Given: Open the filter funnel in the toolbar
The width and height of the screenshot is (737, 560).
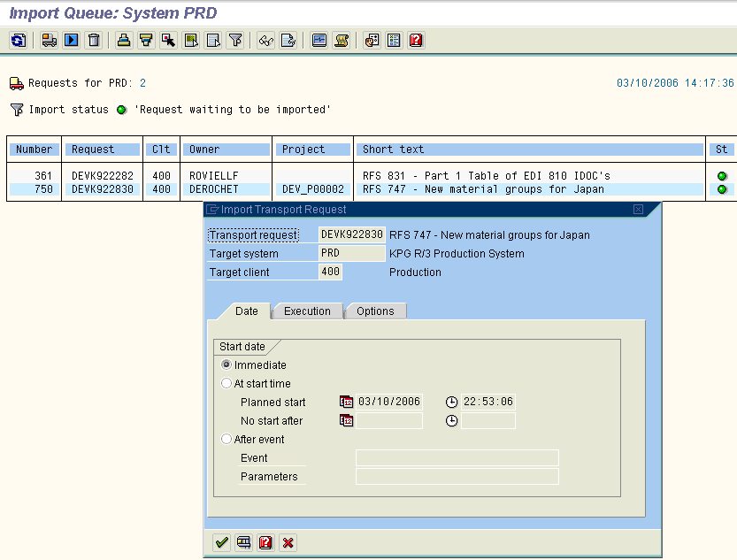Looking at the screenshot, I should [x=235, y=41].
